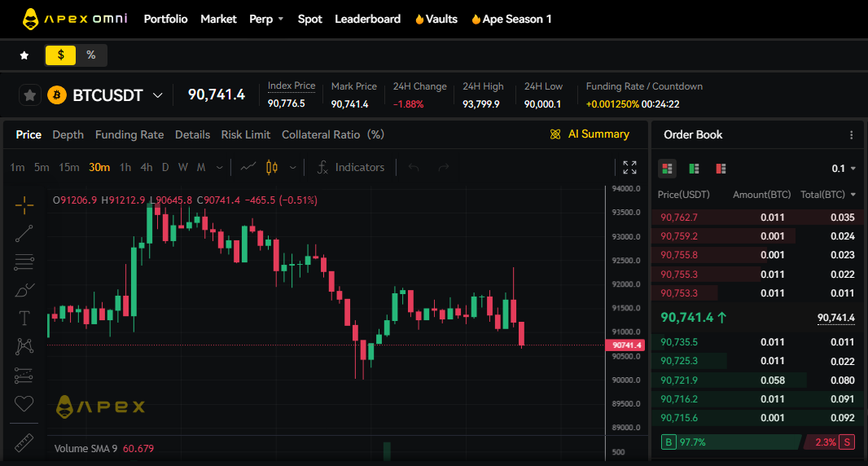The height and width of the screenshot is (466, 868).
Task: Show only sell orders in order book
Action: point(721,169)
